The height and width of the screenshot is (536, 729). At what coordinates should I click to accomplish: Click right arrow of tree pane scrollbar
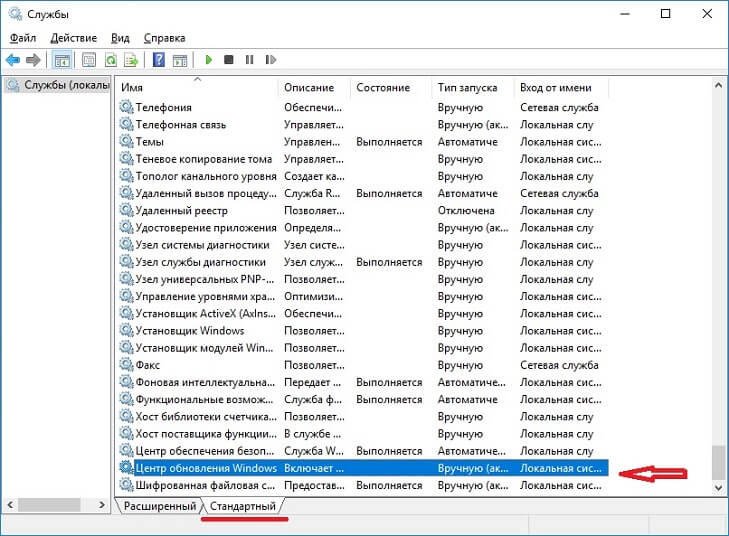click(x=102, y=504)
